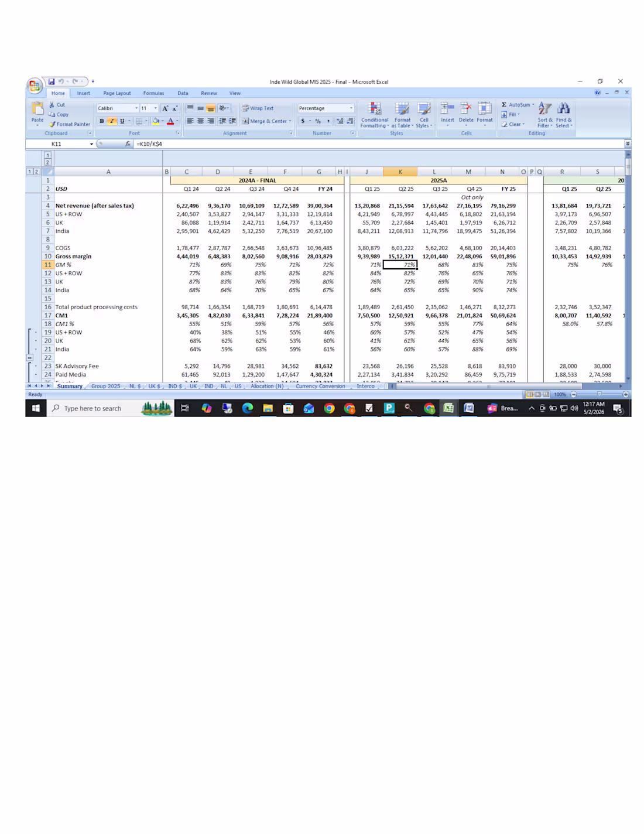The width and height of the screenshot is (644, 834).
Task: Toggle Italic formatting
Action: 112,121
